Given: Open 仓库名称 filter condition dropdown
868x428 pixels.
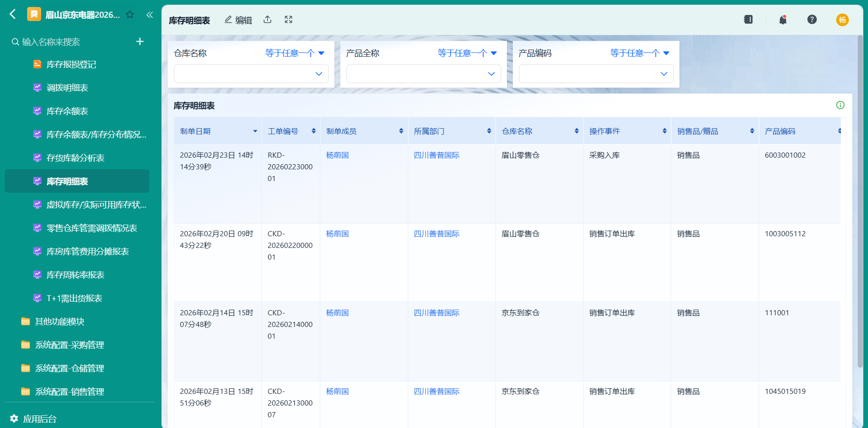Looking at the screenshot, I should (295, 53).
